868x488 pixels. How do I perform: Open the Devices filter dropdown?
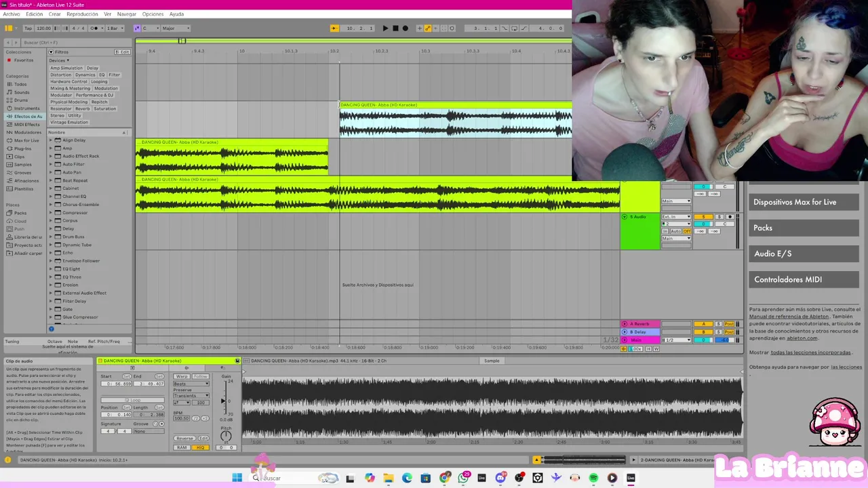[x=58, y=60]
